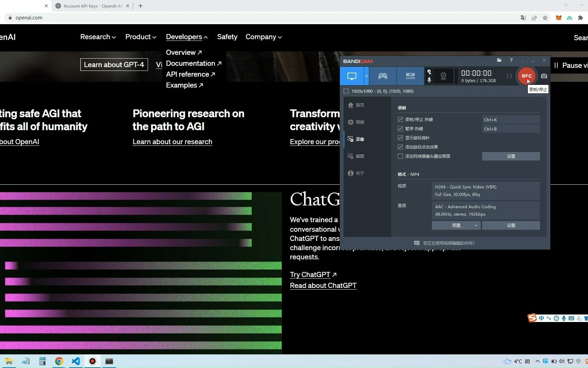Click Try ChatGPT link
This screenshot has width=588, height=368.
[x=313, y=275]
